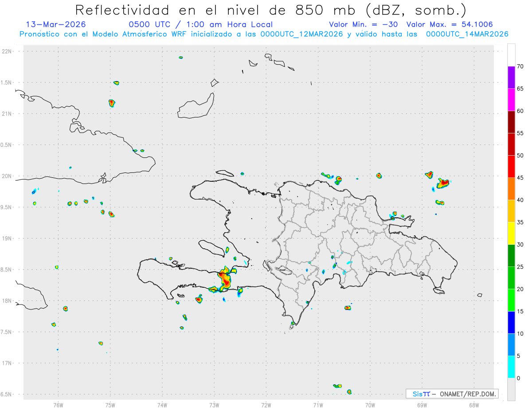Click the large red storm cell over southern Haiti
Viewport: 532px width, 411px height.
225,279
